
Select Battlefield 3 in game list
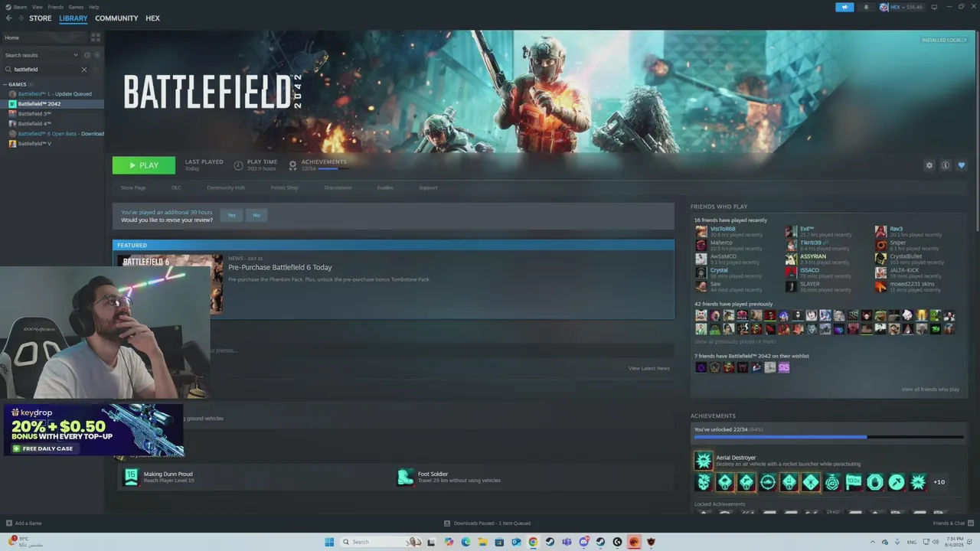click(x=52, y=114)
